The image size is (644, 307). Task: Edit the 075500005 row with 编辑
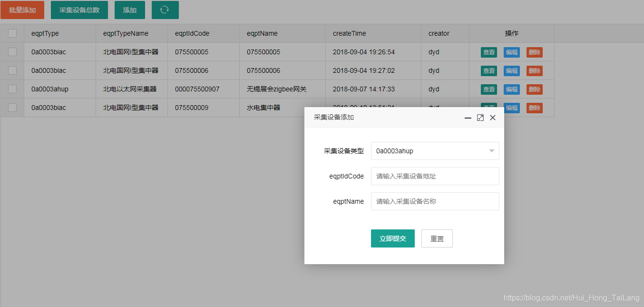pyautogui.click(x=512, y=52)
